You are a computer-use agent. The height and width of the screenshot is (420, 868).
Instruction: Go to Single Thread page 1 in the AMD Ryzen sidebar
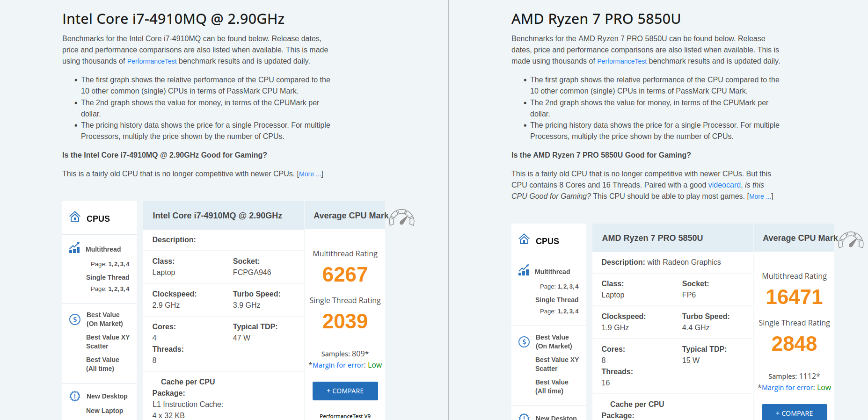(559, 311)
